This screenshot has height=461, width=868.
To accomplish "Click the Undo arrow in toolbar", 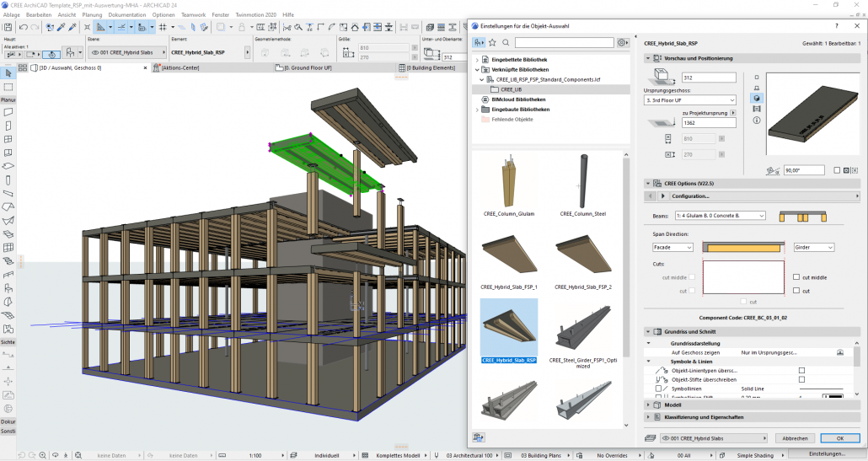I will click(x=23, y=28).
